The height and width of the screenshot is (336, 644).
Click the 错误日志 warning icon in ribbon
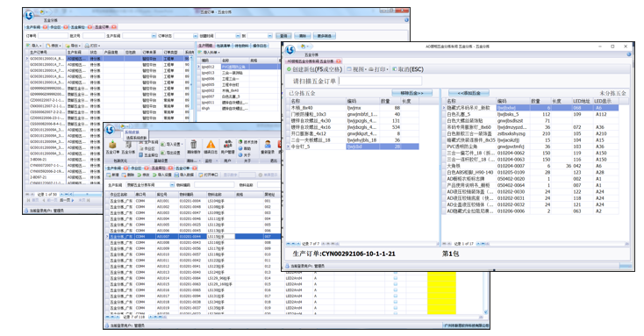click(211, 147)
